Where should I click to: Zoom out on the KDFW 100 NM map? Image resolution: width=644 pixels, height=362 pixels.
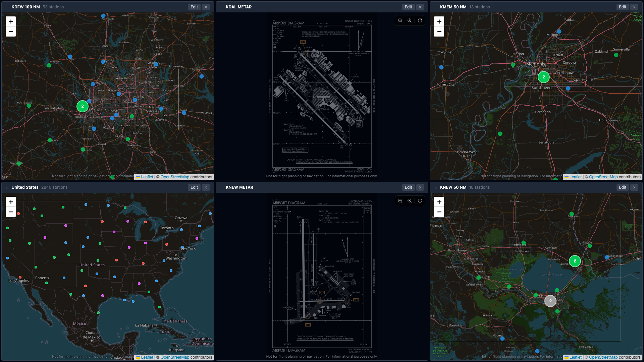click(11, 32)
